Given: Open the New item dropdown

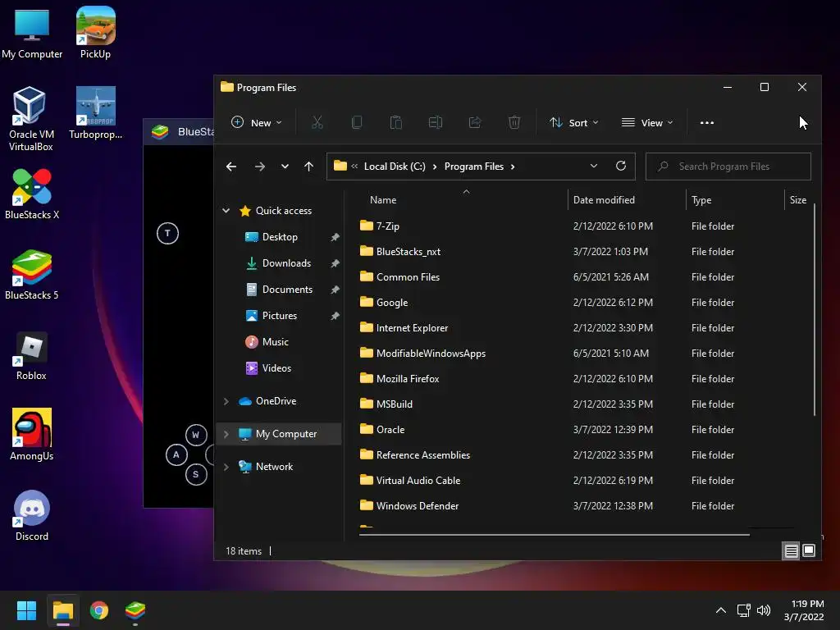Looking at the screenshot, I should (x=256, y=123).
